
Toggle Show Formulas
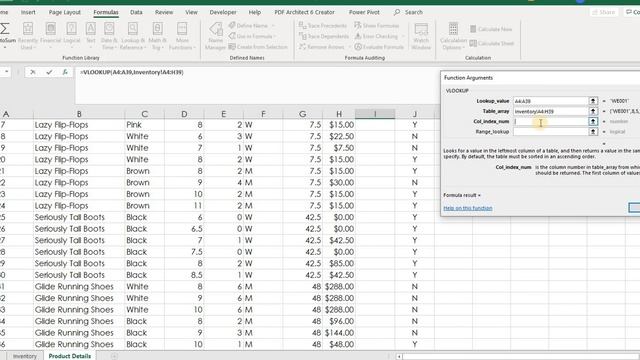[376, 25]
